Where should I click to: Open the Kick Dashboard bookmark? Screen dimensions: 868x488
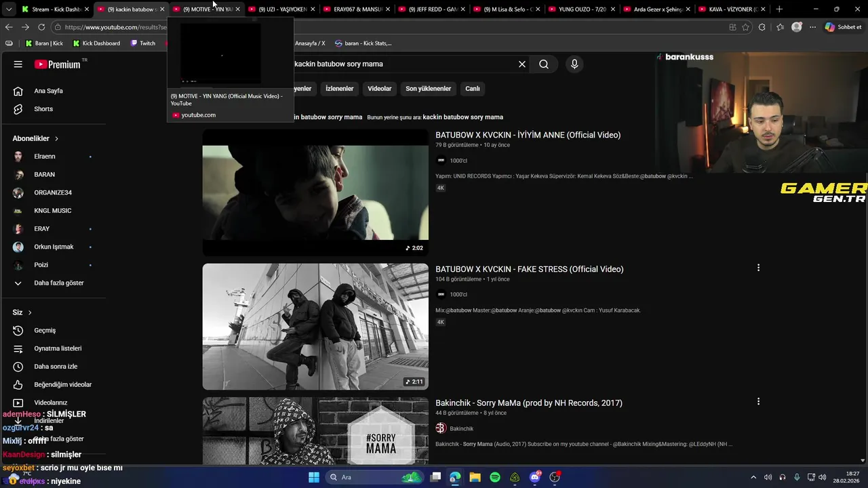96,43
